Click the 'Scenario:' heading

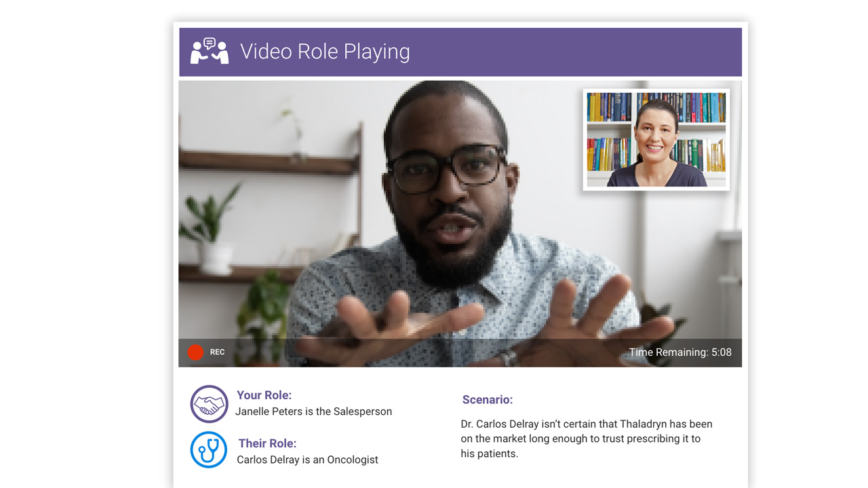[x=488, y=400]
